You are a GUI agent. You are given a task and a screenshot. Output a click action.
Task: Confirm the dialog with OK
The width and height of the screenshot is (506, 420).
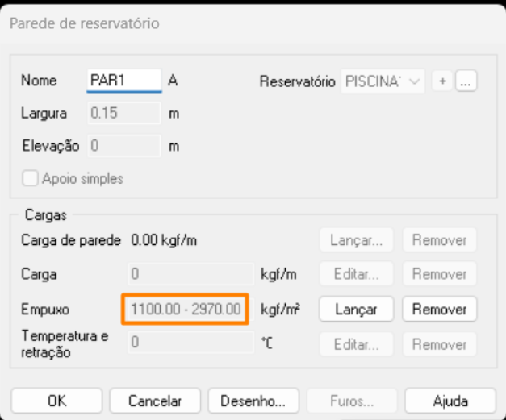(56, 401)
